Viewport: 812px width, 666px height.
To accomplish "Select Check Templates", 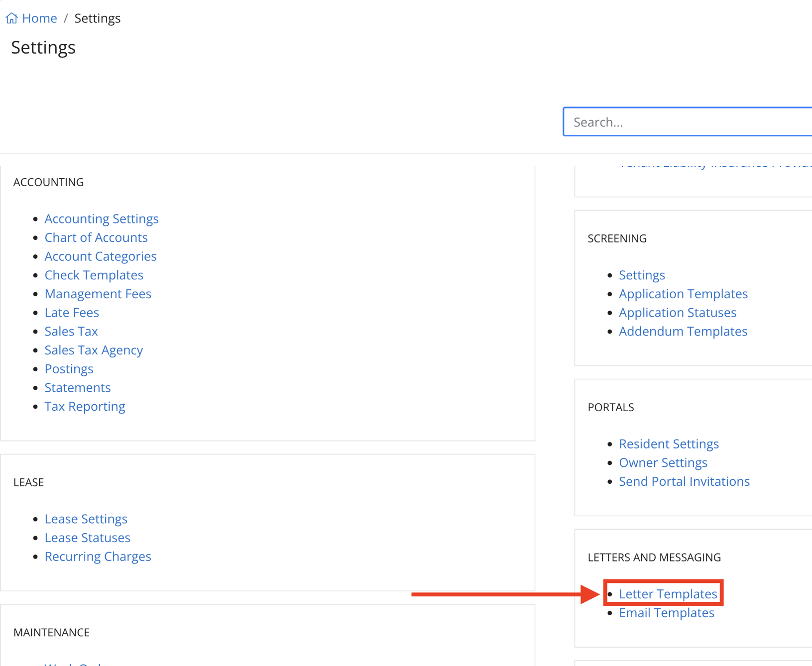I will (x=94, y=275).
